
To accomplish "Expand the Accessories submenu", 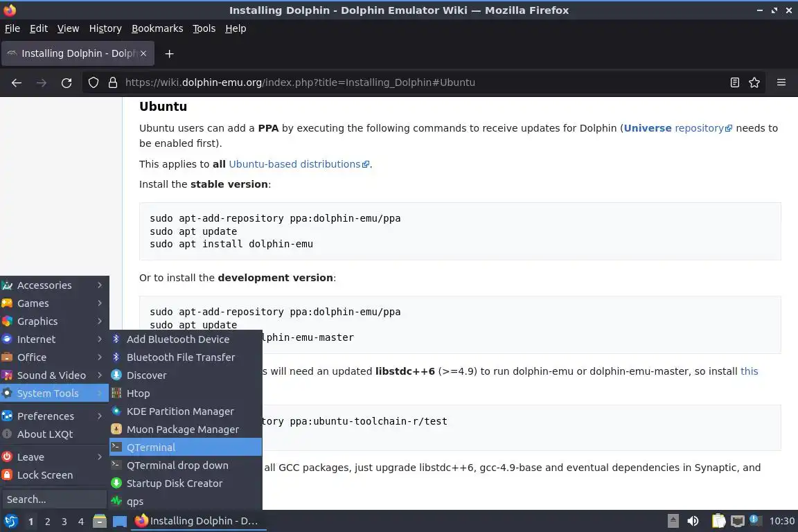I will pos(55,285).
